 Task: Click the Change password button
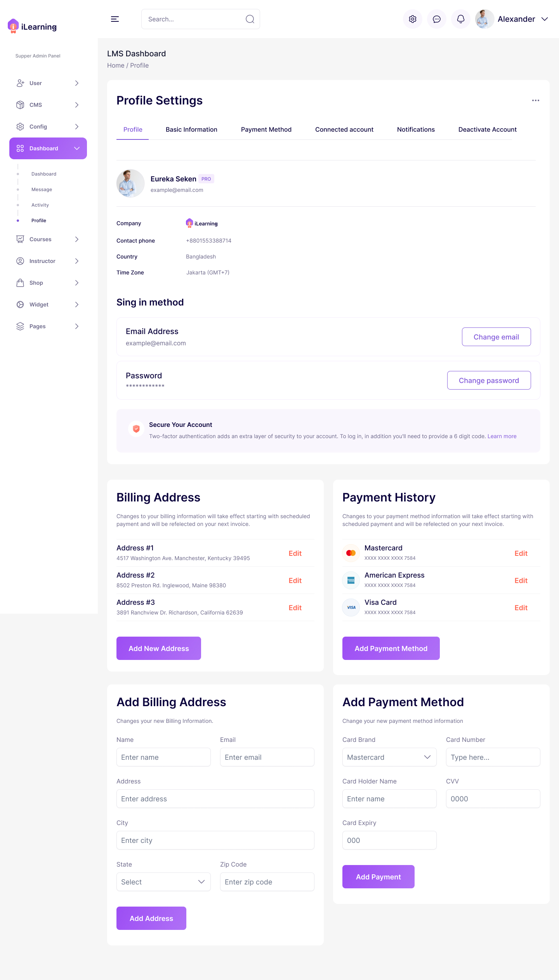(489, 380)
